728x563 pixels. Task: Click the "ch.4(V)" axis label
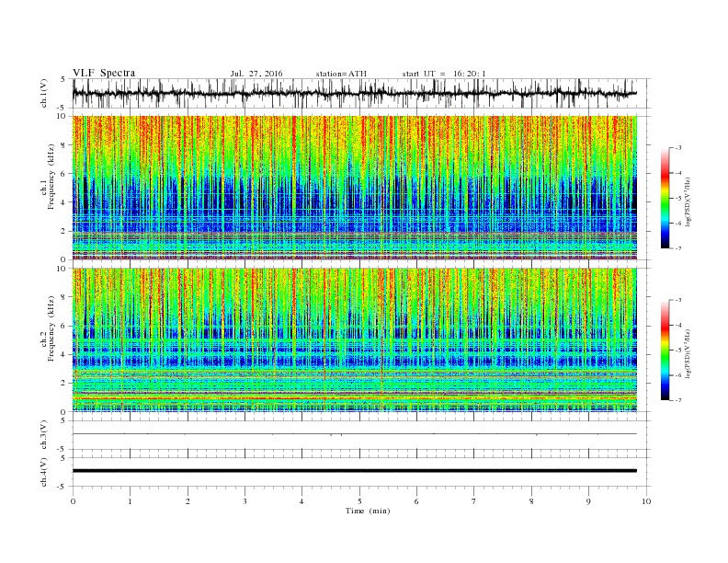click(x=44, y=472)
